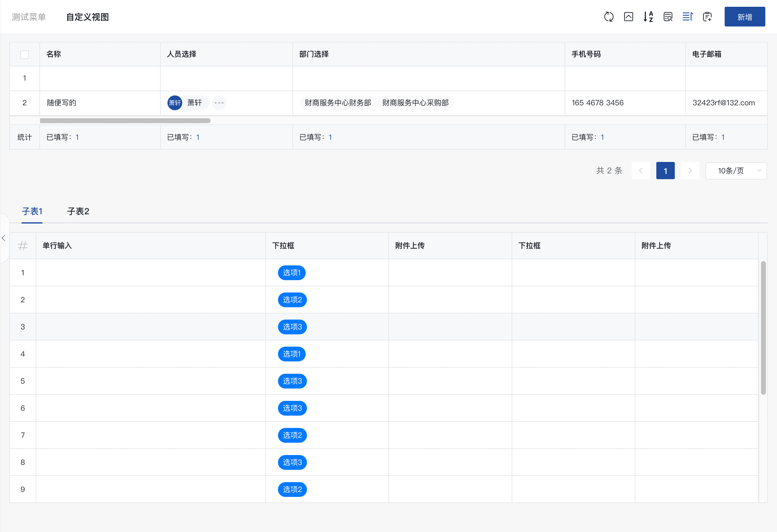Click the 萧轩 avatar badge

[175, 103]
